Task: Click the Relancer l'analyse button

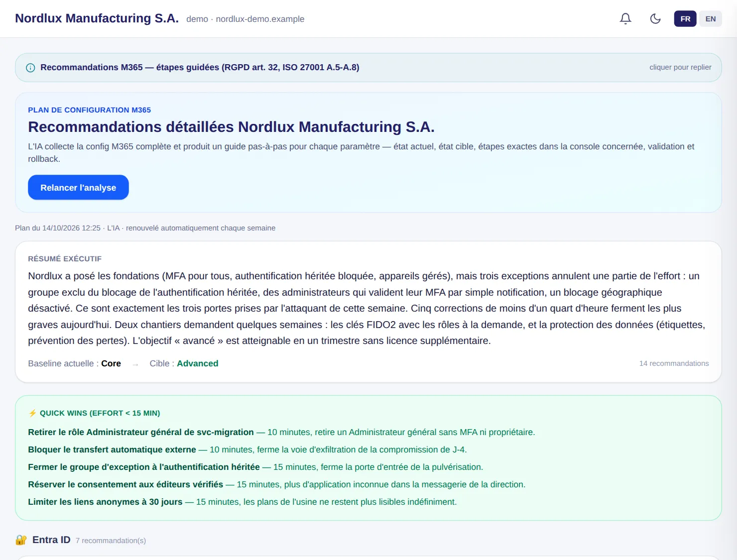Action: pos(78,188)
